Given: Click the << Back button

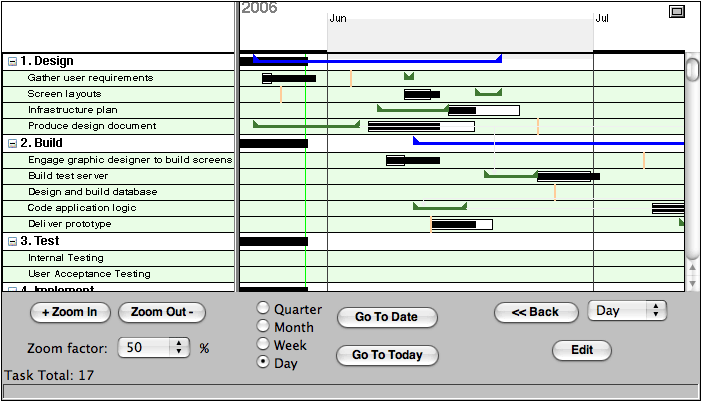Looking at the screenshot, I should (536, 312).
